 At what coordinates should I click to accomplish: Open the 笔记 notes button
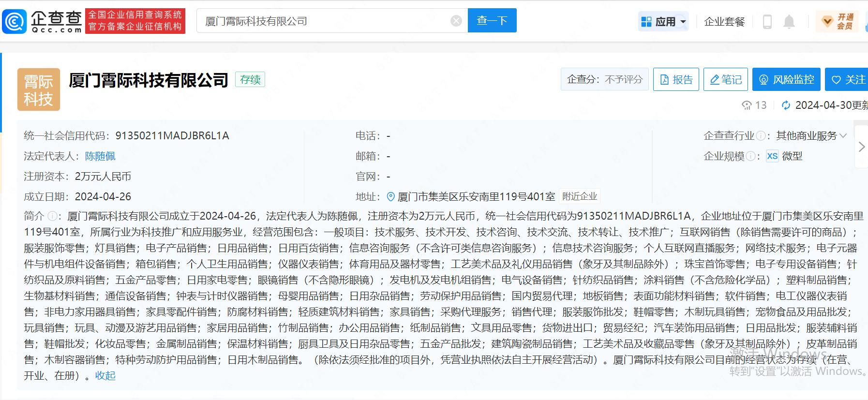click(726, 79)
